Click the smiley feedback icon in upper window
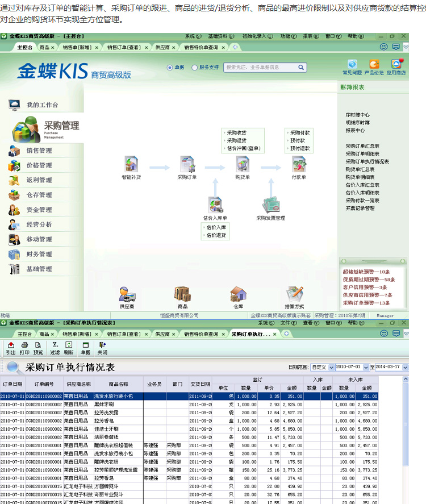Image resolution: width=426 pixels, height=504 pixels. [x=383, y=47]
